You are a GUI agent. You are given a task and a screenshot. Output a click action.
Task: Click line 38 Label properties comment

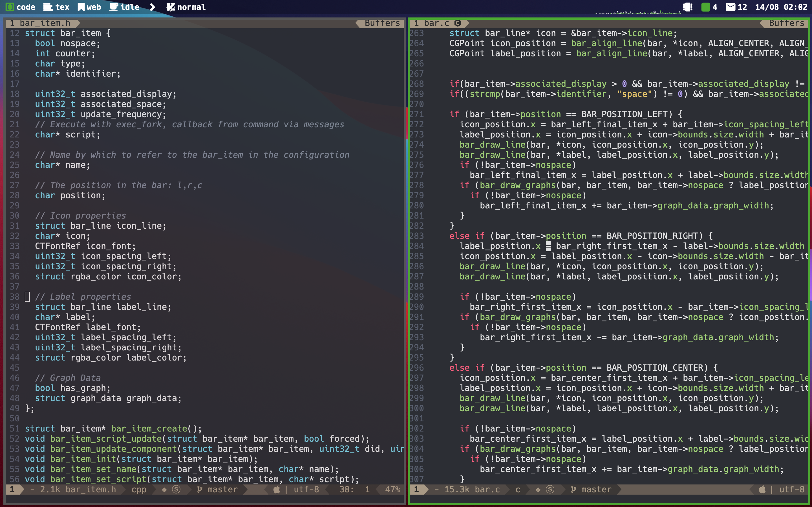[x=83, y=297]
